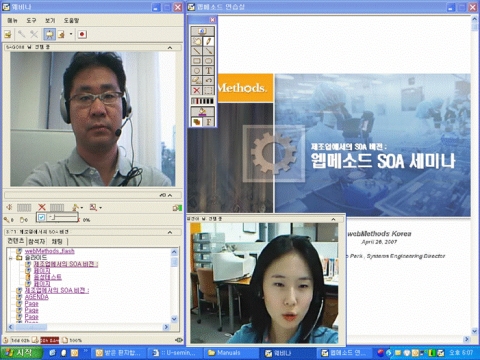
Task: Click the undo arrow tool
Action: click(208, 80)
